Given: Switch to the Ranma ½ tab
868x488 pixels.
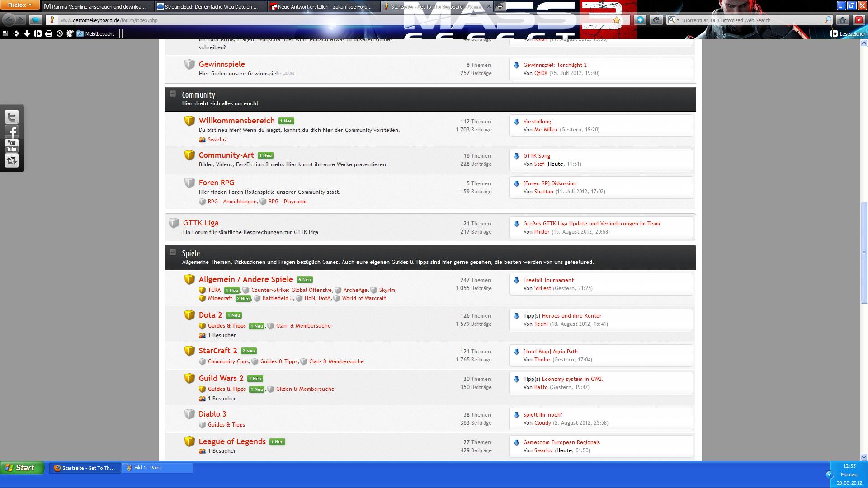Looking at the screenshot, I should 98,6.
